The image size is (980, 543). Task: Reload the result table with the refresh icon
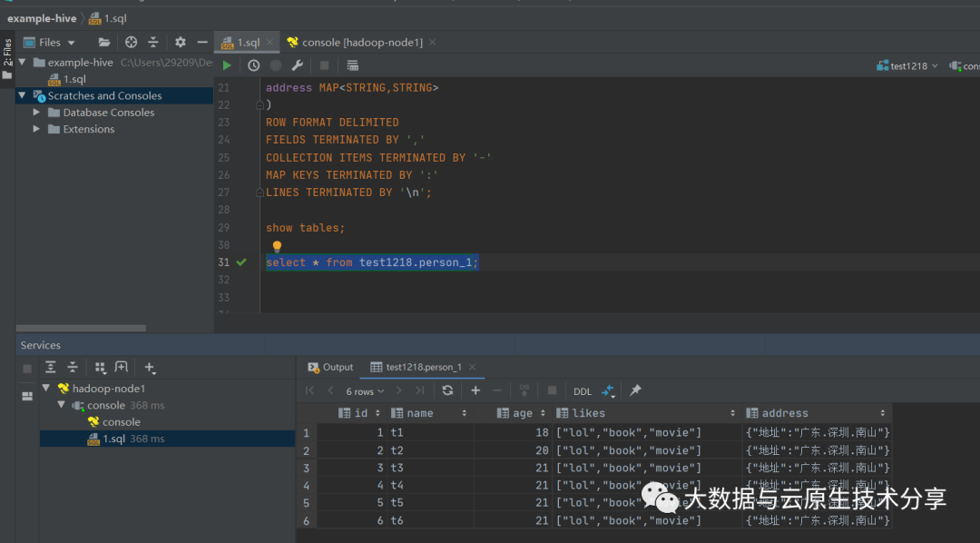(447, 390)
